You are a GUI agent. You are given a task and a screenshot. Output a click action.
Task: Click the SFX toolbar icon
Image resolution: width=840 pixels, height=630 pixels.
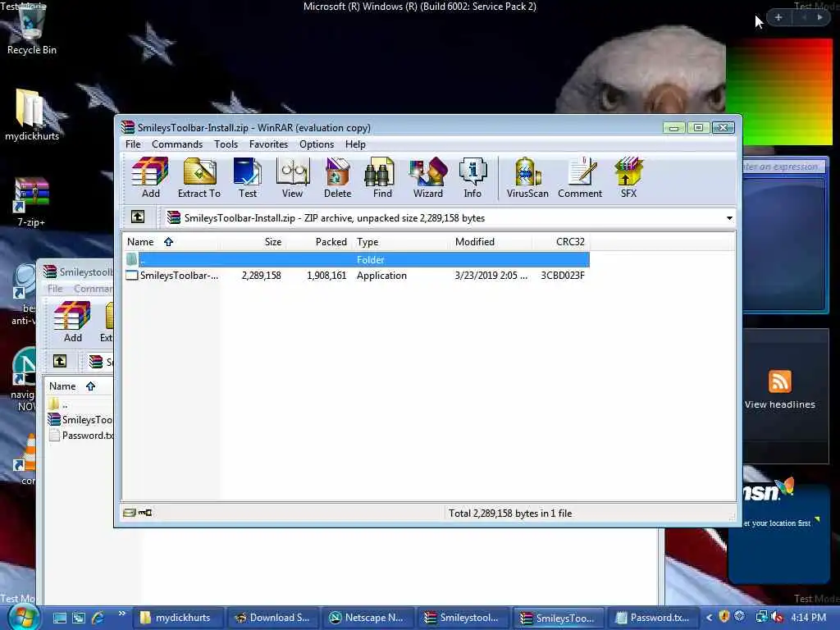pos(629,177)
